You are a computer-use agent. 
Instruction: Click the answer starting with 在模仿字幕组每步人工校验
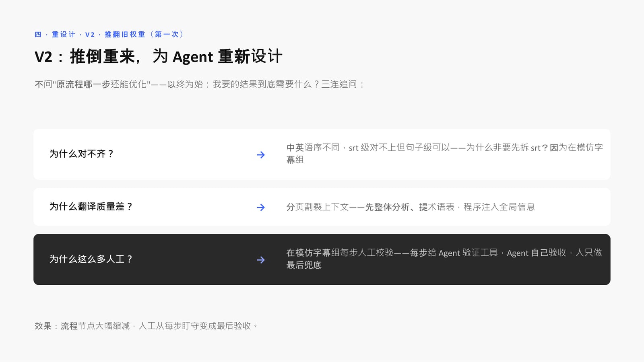444,259
